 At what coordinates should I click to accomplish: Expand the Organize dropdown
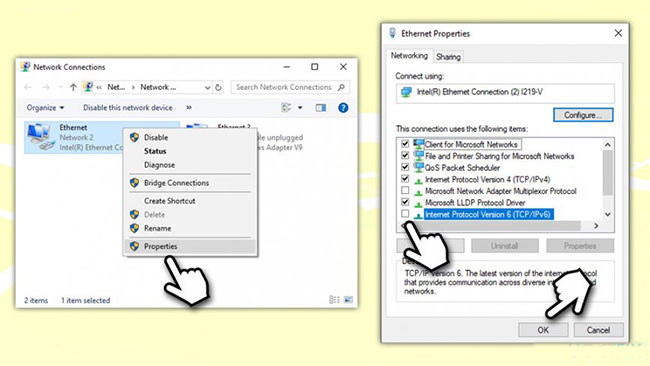click(x=45, y=108)
